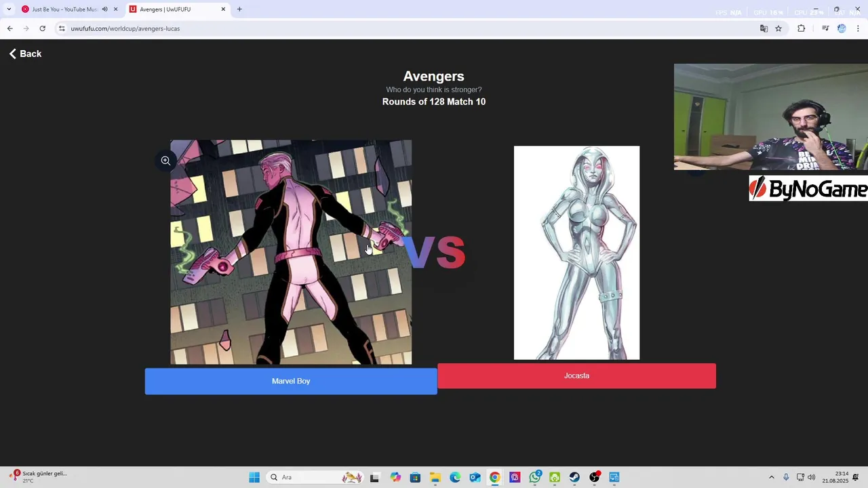Vote for Jocasta with red button
This screenshot has height=488, width=868.
click(x=576, y=375)
